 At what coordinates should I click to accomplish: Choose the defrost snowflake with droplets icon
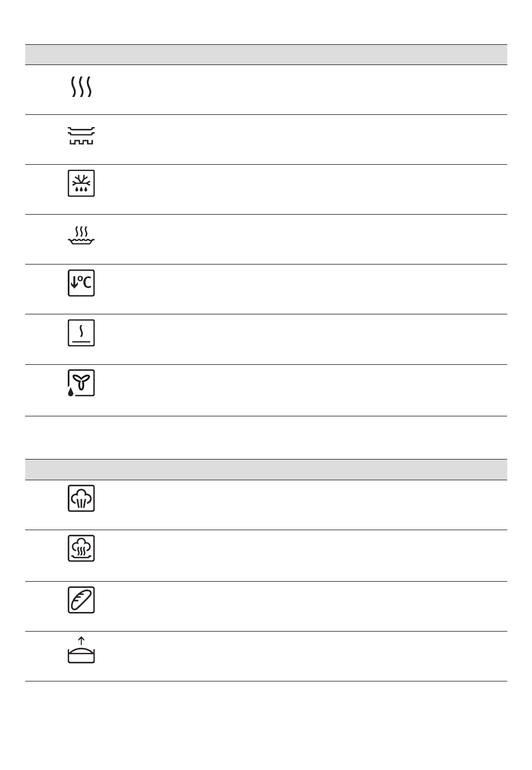point(81,183)
